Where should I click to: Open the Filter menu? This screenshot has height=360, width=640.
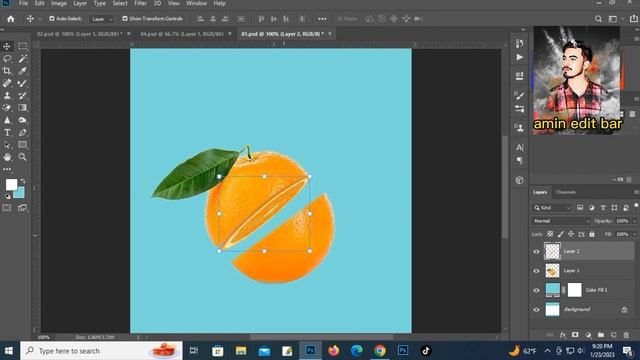(140, 3)
